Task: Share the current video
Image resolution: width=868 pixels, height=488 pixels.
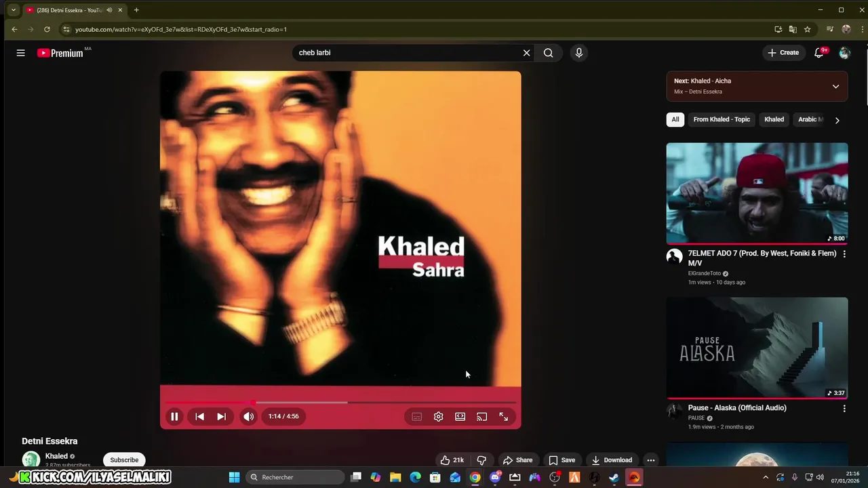Action: (x=517, y=460)
